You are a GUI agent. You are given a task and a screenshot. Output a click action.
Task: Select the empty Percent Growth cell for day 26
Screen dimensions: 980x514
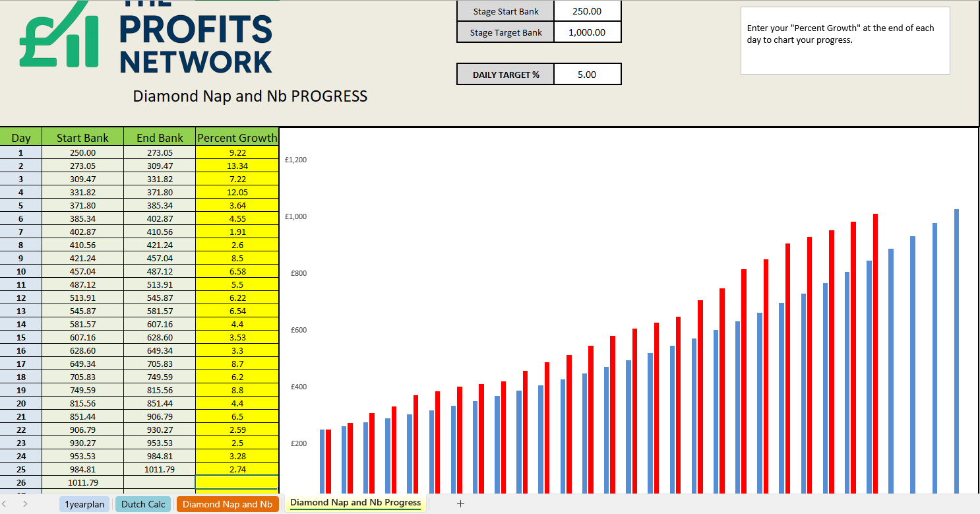point(237,482)
